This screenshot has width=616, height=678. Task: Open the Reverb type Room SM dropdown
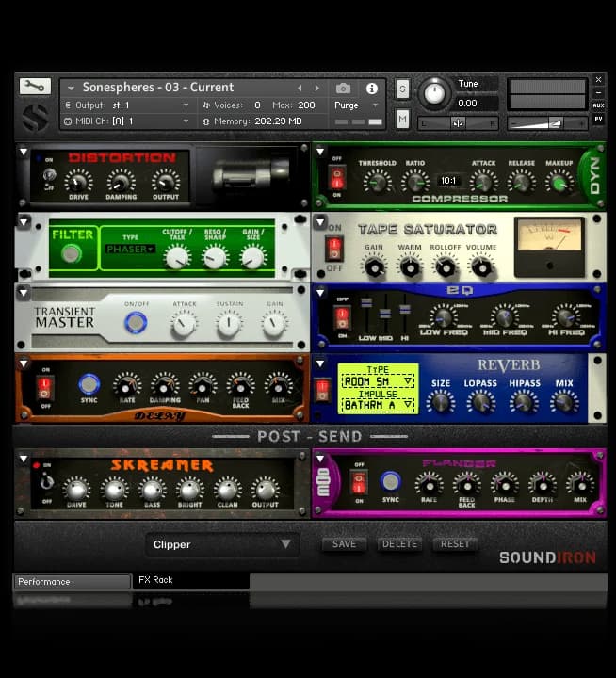[378, 380]
